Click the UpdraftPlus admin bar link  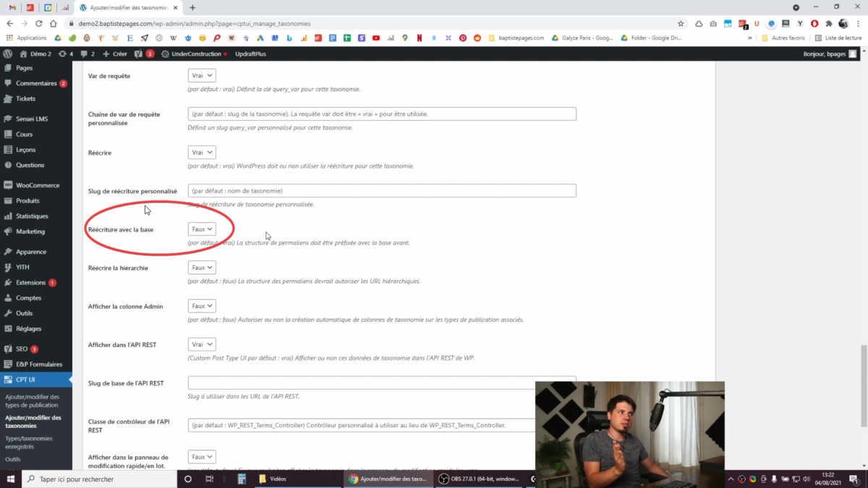[x=252, y=53]
